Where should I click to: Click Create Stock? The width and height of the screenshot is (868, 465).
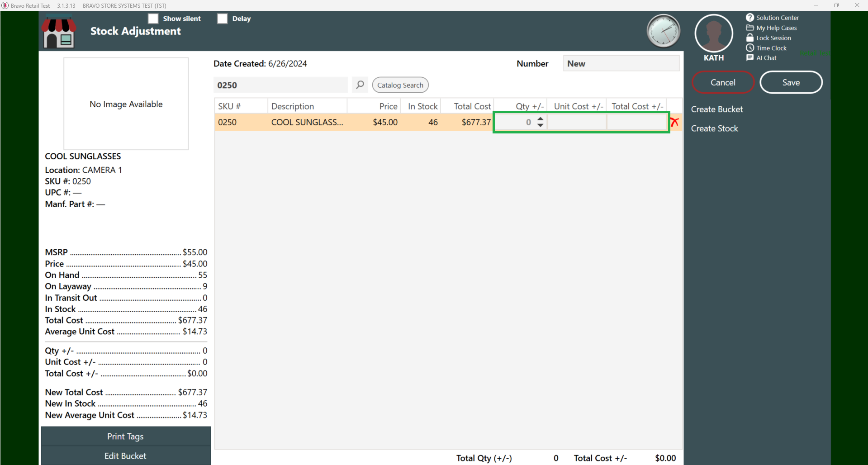(x=714, y=128)
